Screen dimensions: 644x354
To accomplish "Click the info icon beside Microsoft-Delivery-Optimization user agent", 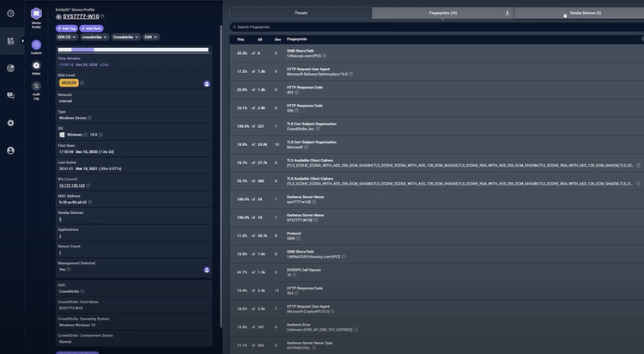I will point(350,74).
